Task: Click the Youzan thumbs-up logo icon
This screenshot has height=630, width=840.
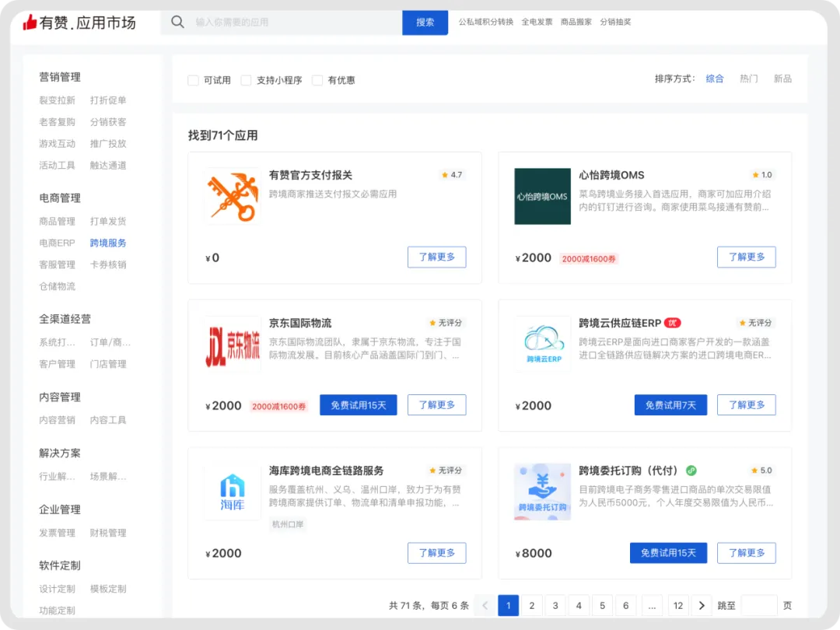Action: (x=30, y=23)
